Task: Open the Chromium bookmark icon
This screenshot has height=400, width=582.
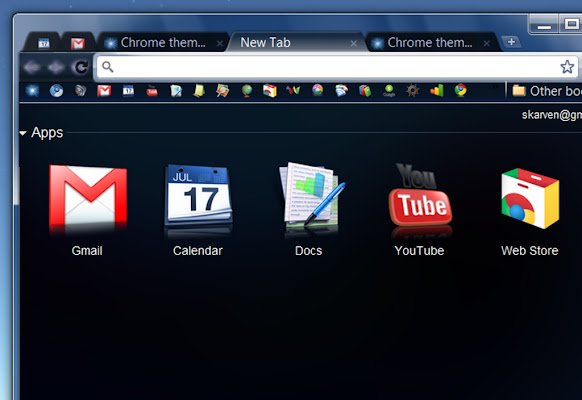Action: tap(56, 91)
